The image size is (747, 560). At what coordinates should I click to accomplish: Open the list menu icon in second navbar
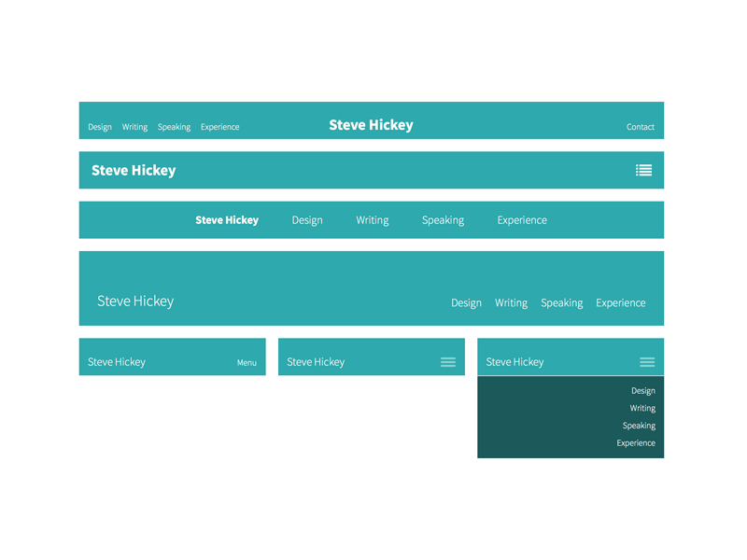coord(643,170)
